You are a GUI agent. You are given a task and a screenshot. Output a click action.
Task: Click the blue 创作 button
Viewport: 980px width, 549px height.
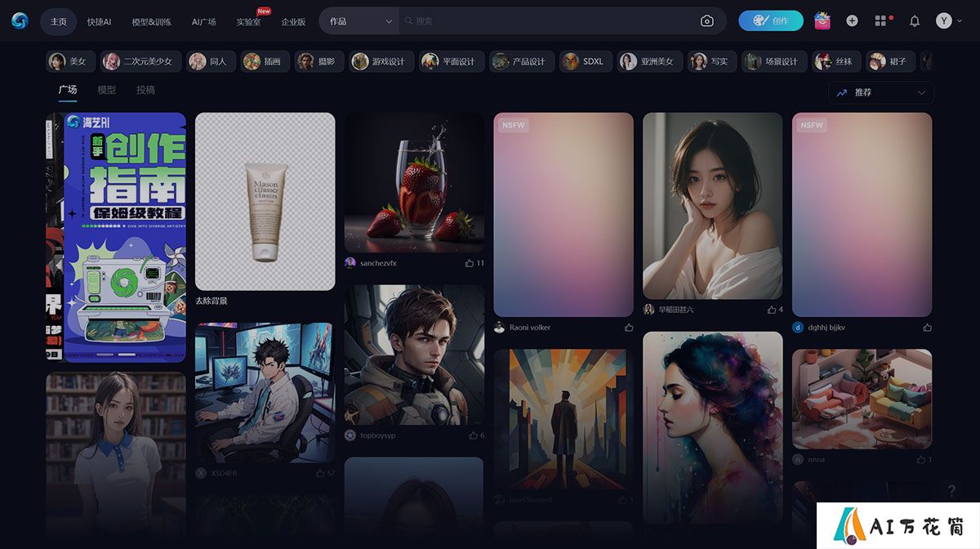(x=771, y=21)
